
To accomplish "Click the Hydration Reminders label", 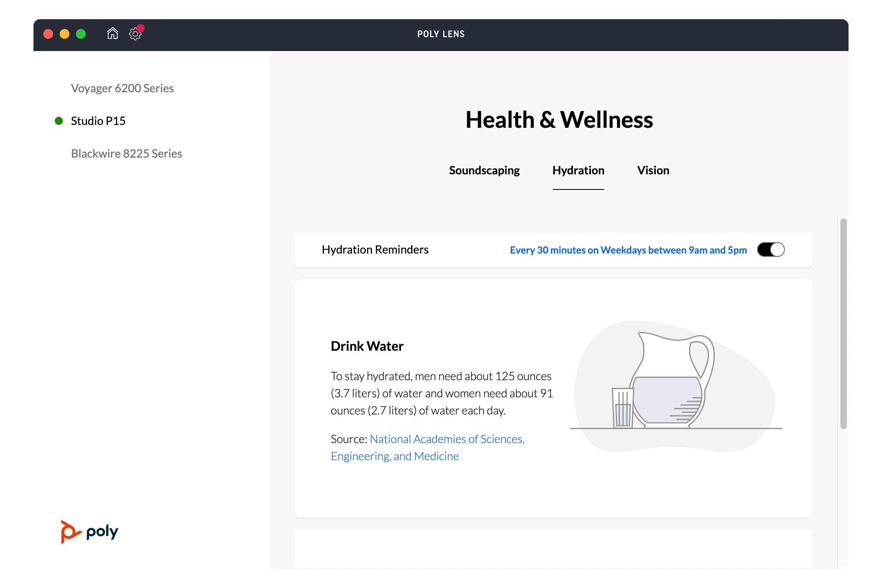I will tap(375, 249).
